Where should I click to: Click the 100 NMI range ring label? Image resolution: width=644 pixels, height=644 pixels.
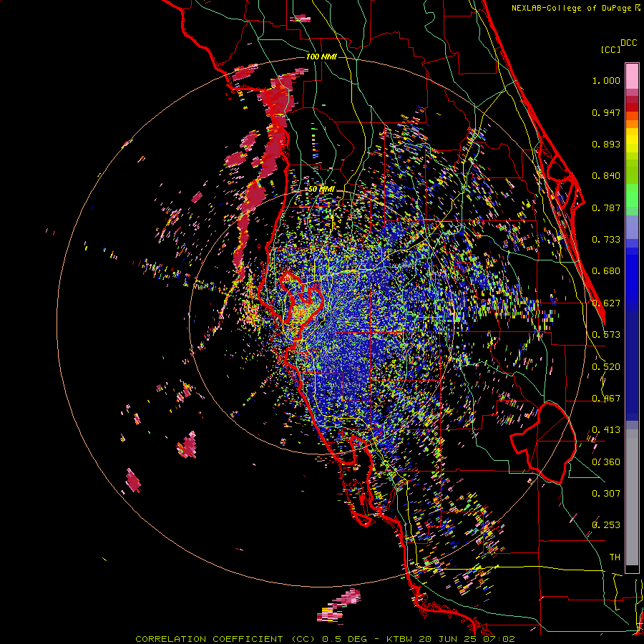click(x=321, y=57)
